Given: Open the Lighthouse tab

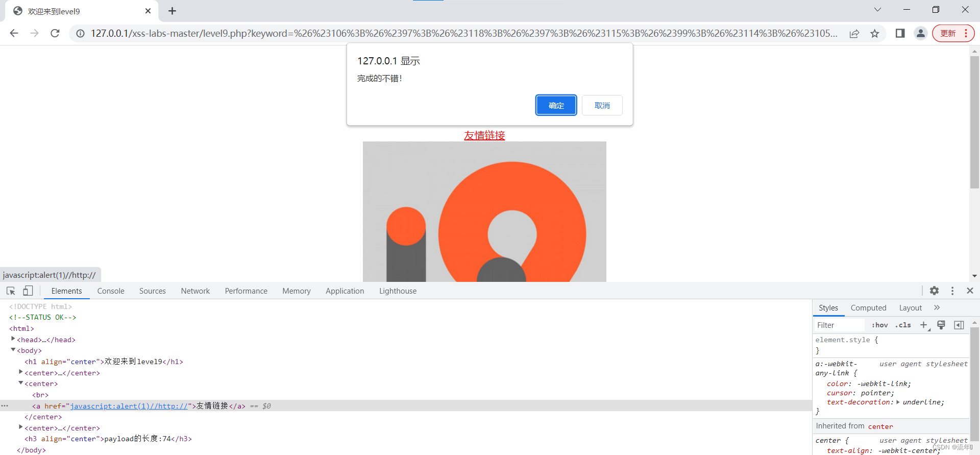Looking at the screenshot, I should (x=398, y=291).
